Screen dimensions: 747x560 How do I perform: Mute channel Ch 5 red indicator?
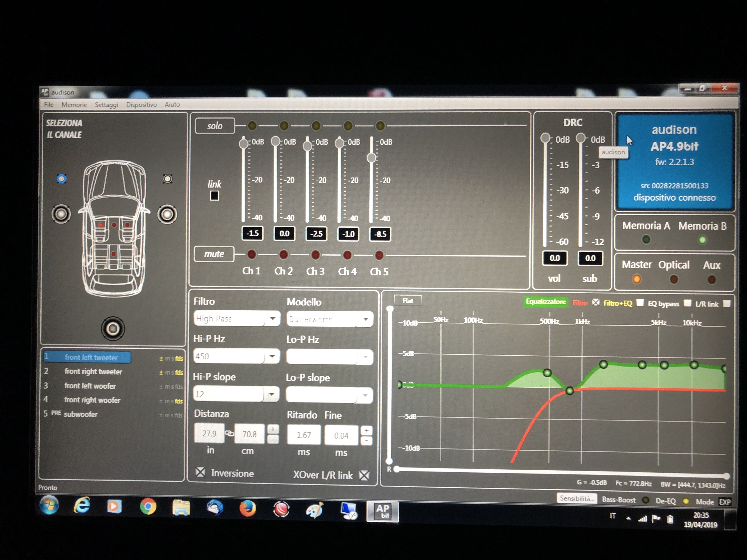(x=379, y=255)
